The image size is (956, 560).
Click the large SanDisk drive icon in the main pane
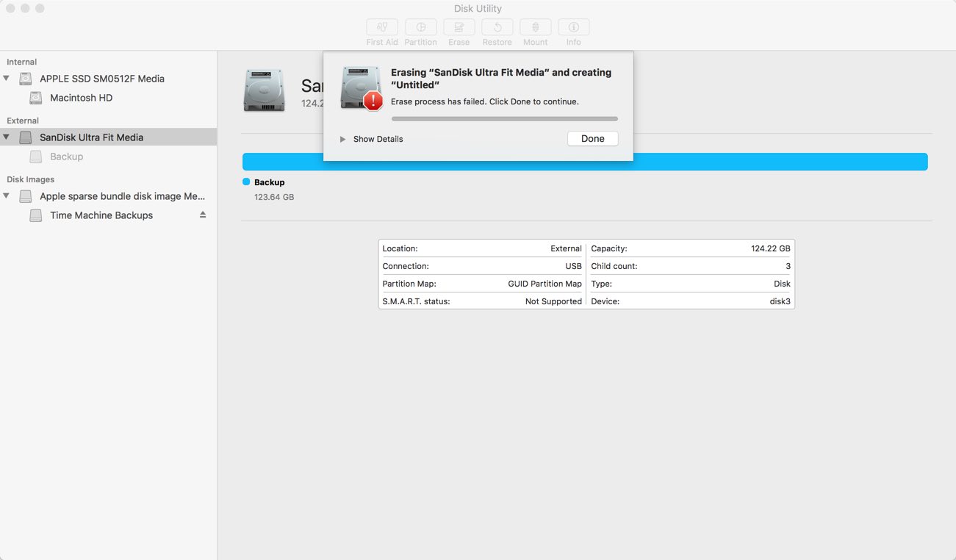click(265, 90)
